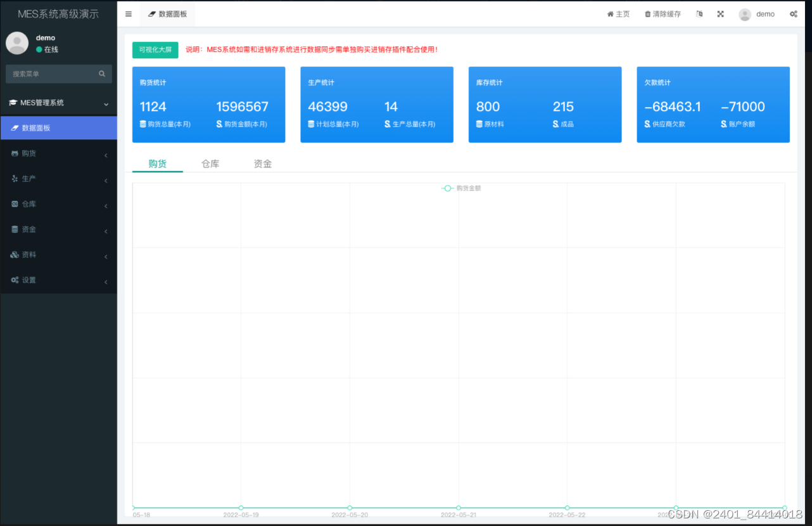Open the gears icon at top right corner
The height and width of the screenshot is (526, 812).
click(x=793, y=13)
